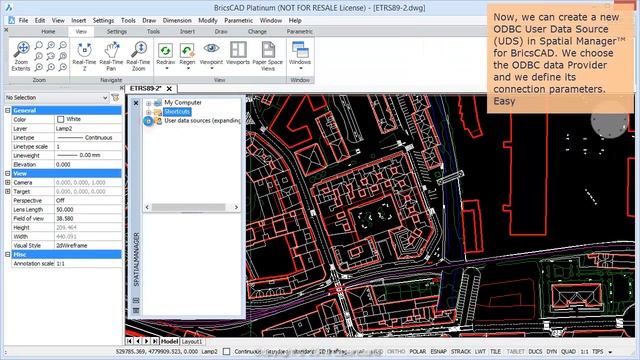
Task: Open the Dimension menu
Action: pos(177,20)
